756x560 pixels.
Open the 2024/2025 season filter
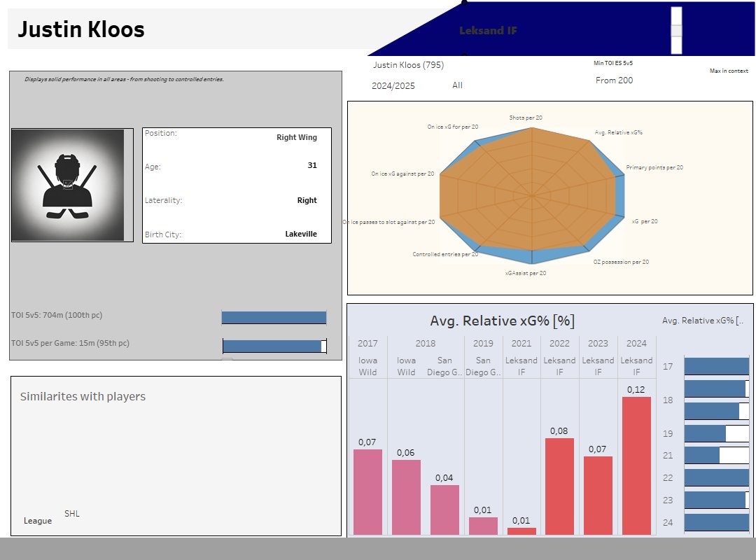click(393, 85)
